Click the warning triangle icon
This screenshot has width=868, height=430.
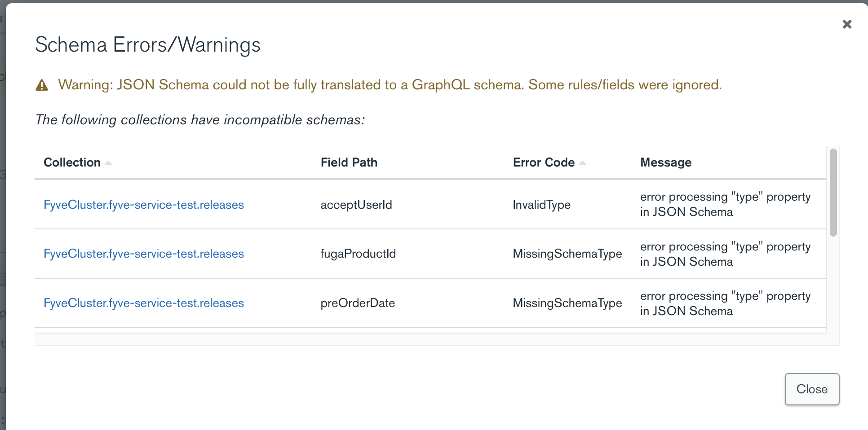pyautogui.click(x=42, y=85)
